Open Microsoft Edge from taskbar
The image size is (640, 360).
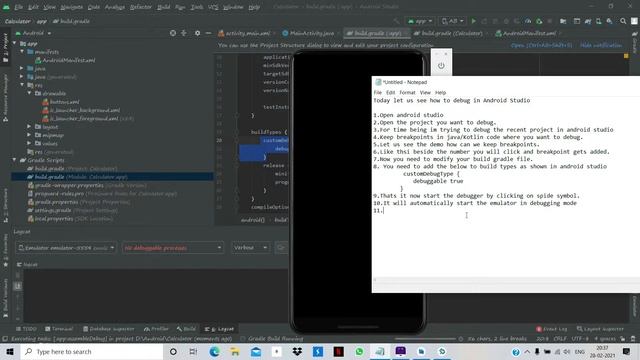(214, 351)
